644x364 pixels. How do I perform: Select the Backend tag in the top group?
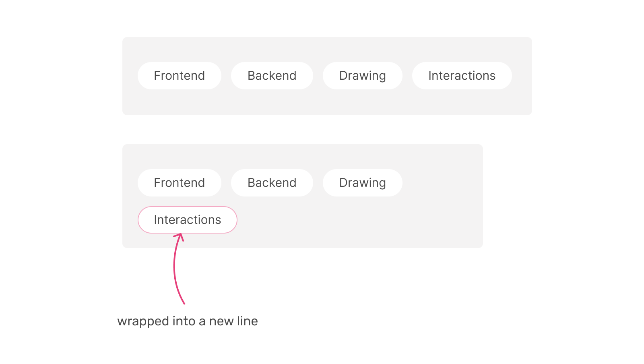click(x=272, y=76)
